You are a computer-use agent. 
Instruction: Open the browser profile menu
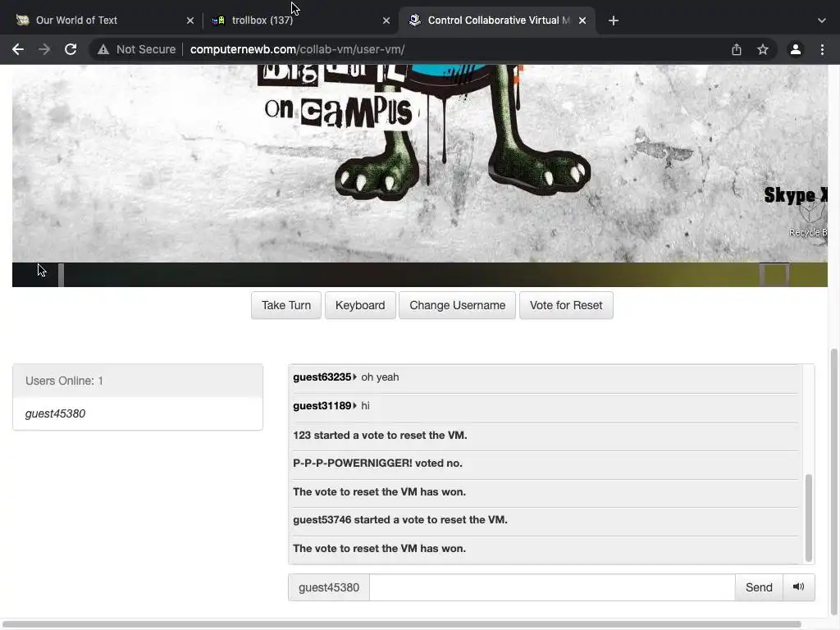pyautogui.click(x=796, y=49)
